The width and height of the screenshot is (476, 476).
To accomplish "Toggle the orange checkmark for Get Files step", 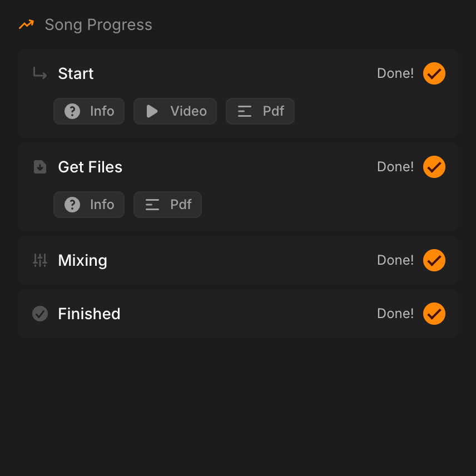I will tap(434, 167).
